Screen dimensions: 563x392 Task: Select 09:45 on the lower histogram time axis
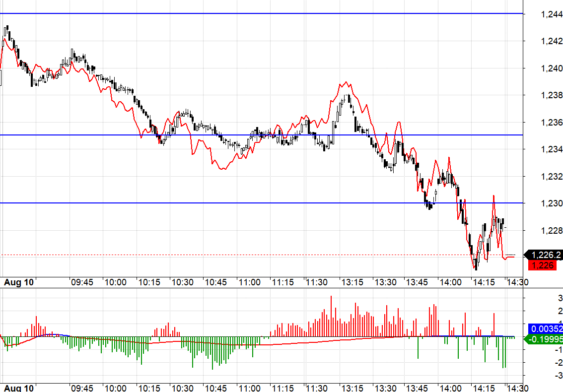(82, 388)
